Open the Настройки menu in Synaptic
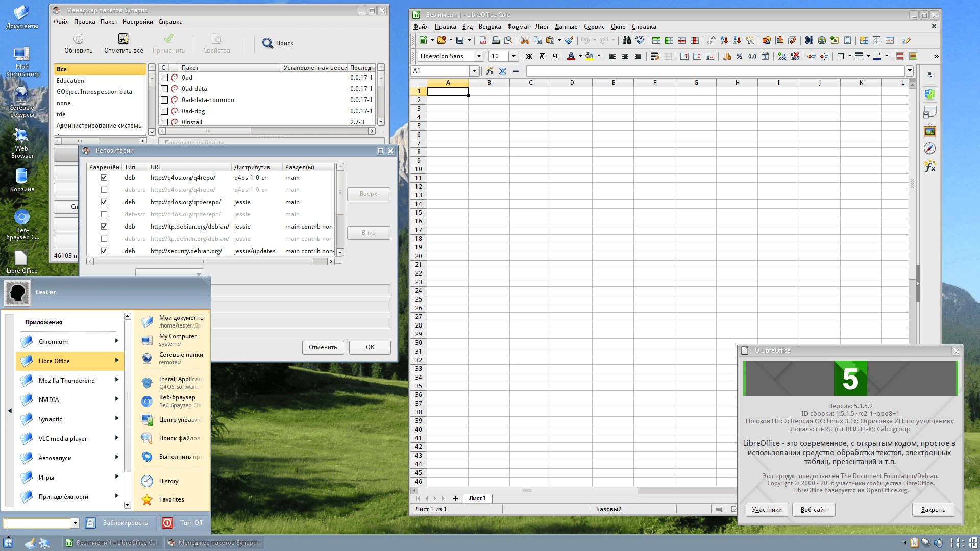This screenshot has width=980, height=551. 138,22
